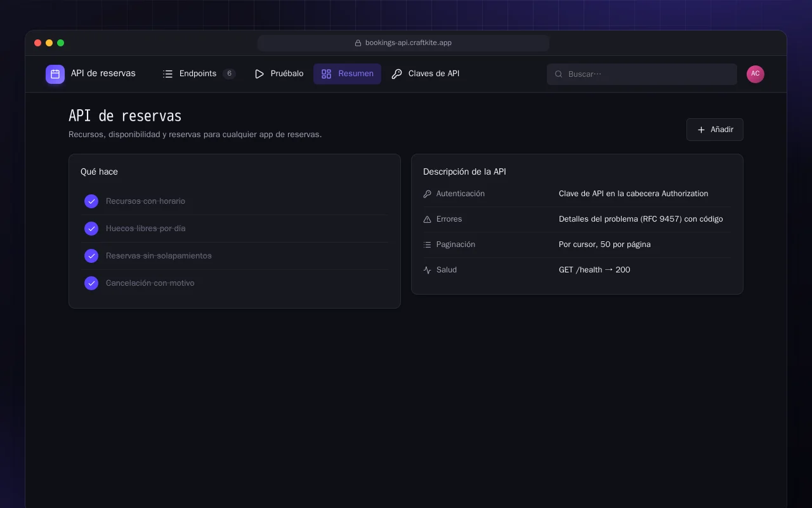
Task: Uncheck 'Recursos con horario' item
Action: (91, 201)
